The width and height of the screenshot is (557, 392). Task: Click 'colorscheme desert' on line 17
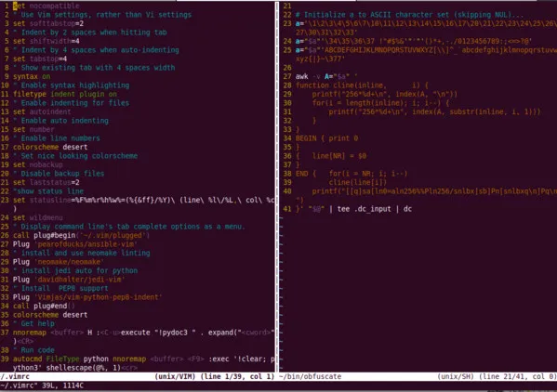[50, 147]
